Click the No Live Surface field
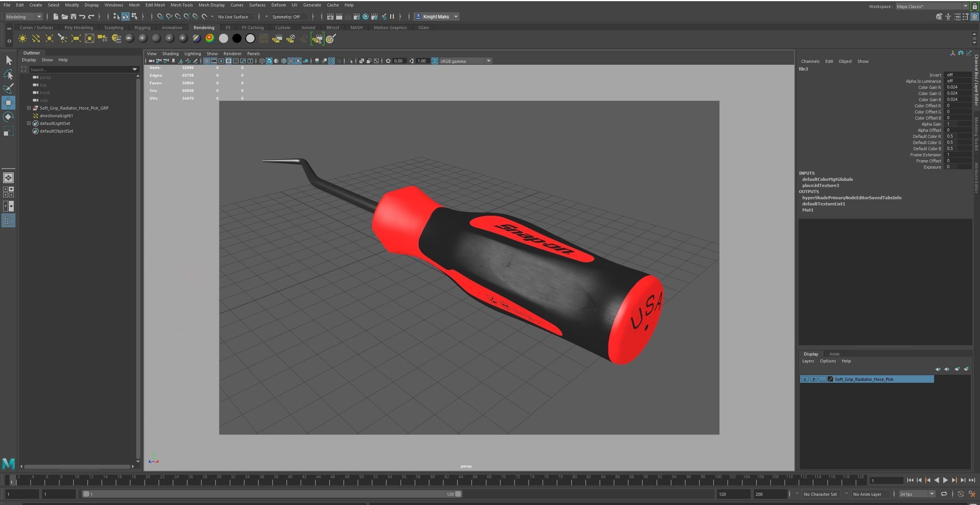The width and height of the screenshot is (980, 505). tap(235, 16)
